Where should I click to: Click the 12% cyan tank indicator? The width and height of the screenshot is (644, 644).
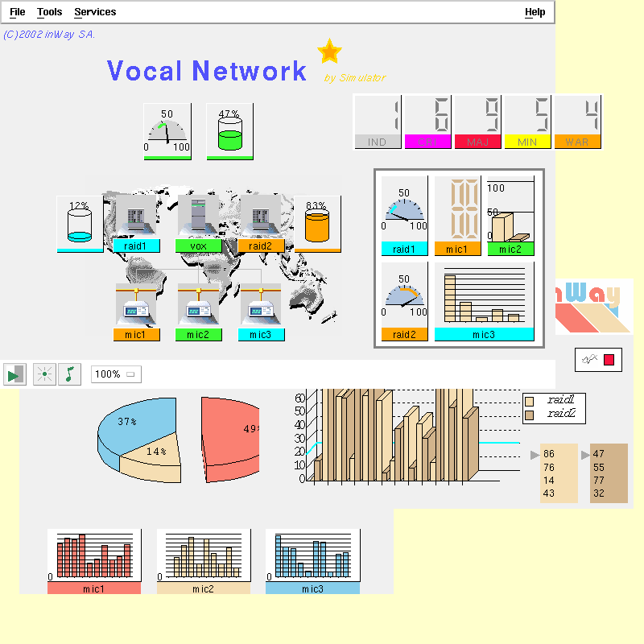80,224
